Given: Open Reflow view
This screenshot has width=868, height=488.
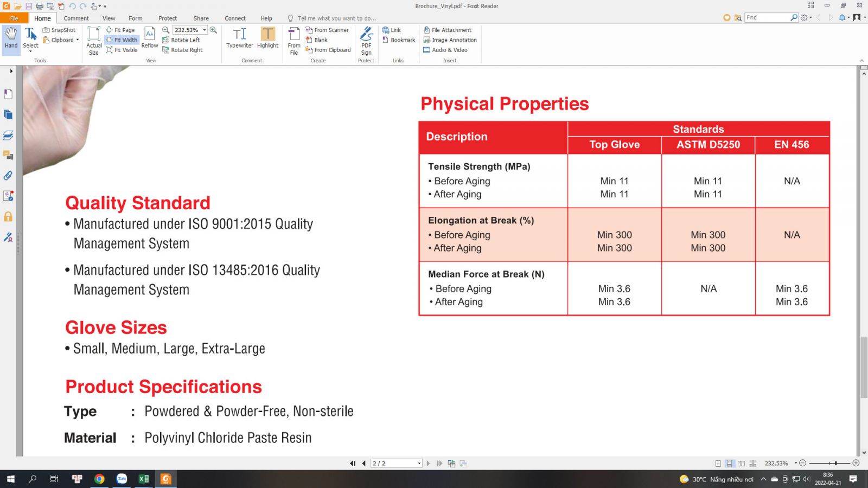Looking at the screenshot, I should click(x=150, y=38).
